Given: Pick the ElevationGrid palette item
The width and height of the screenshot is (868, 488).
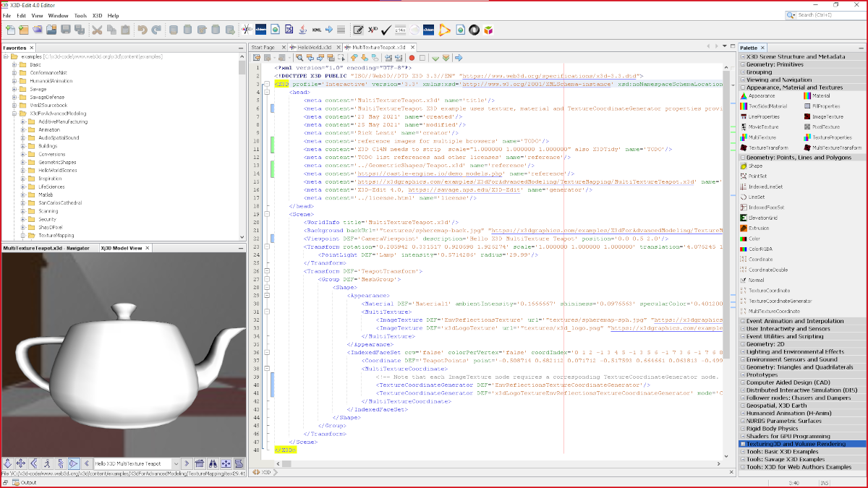Looking at the screenshot, I should (x=762, y=218).
